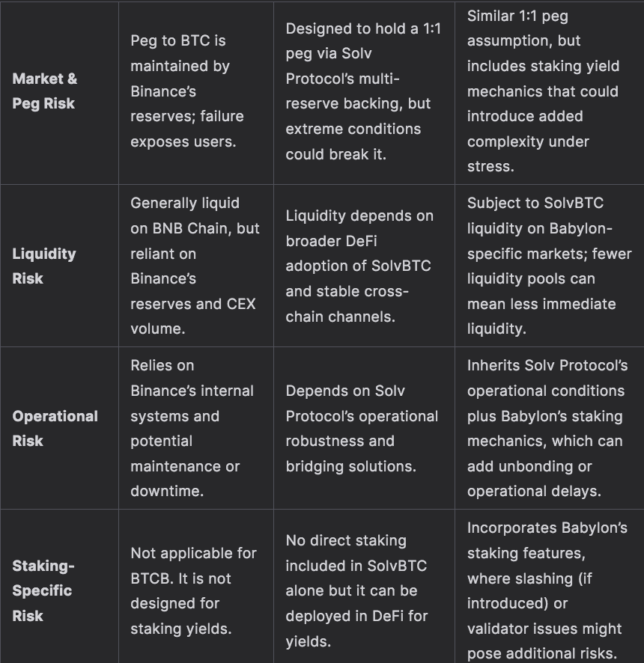Click the 'Not applicable for BTCB' cell
Screen dimensions: 644x663
click(x=193, y=590)
